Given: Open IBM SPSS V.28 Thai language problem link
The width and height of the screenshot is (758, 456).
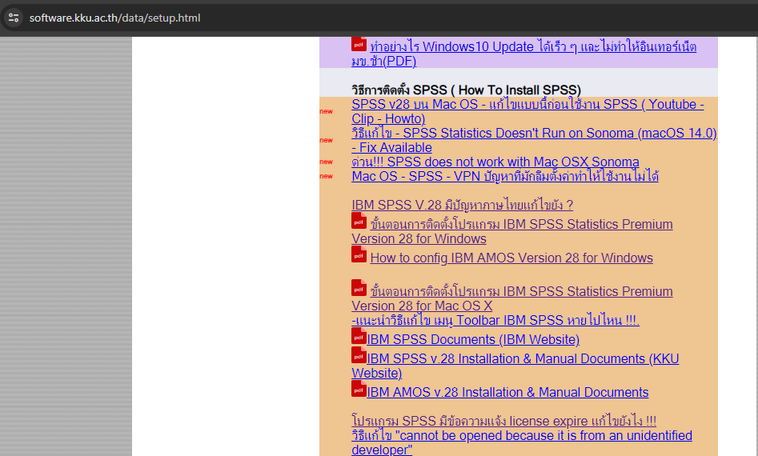Looking at the screenshot, I should coord(462,205).
